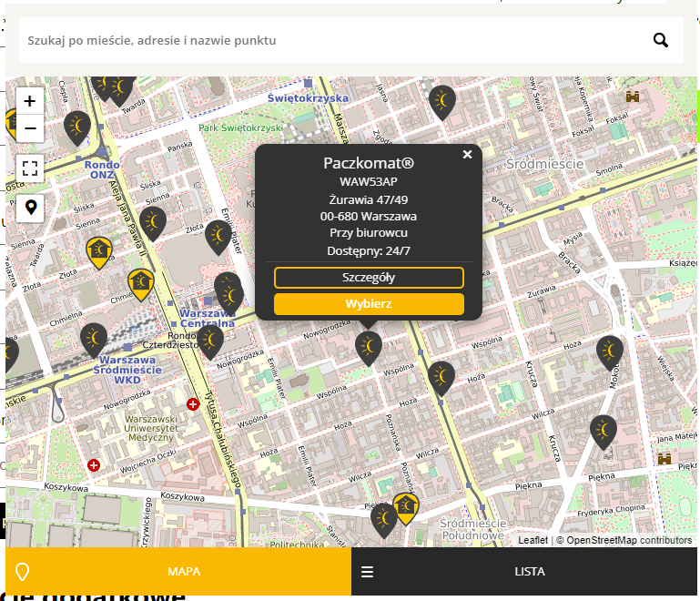Toggle fullscreen map view

pos(30,168)
